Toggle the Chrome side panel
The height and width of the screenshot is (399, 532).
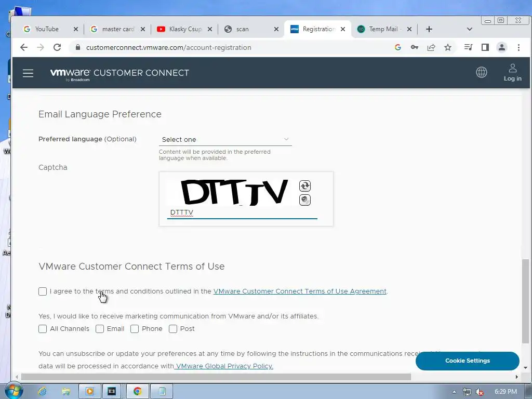click(x=485, y=47)
